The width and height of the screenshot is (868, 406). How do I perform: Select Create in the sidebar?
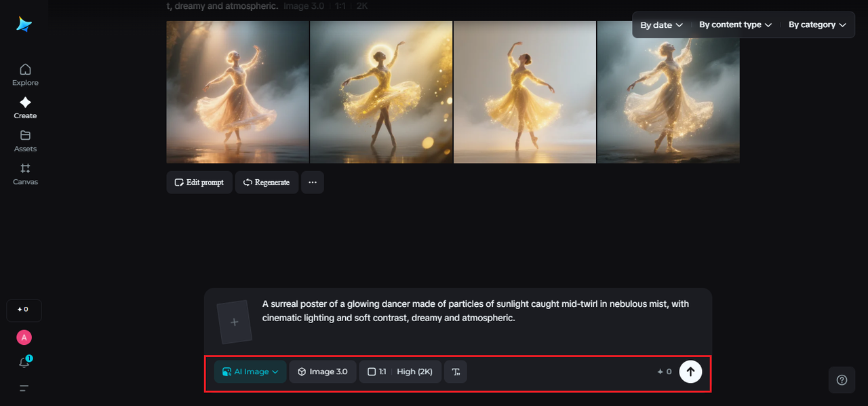(x=24, y=107)
